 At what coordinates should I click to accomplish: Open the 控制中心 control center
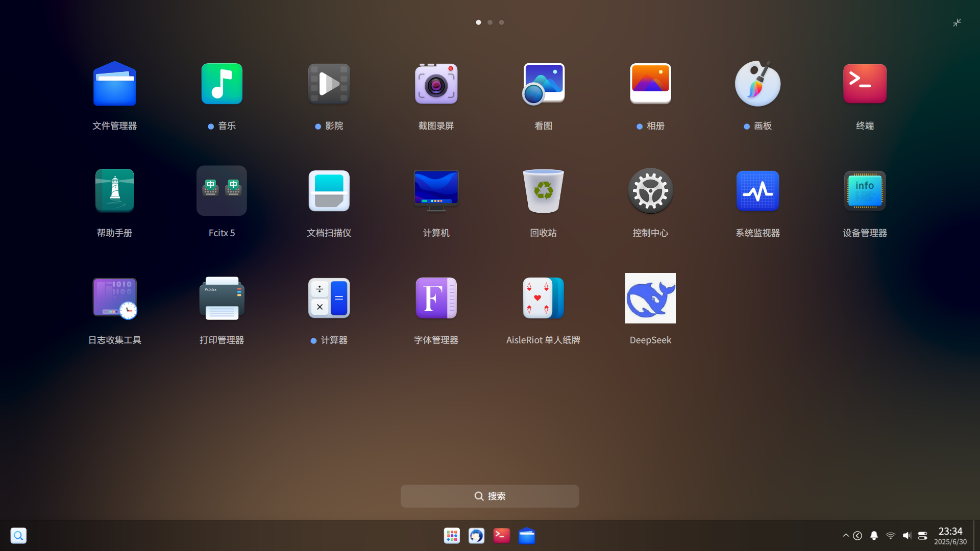click(650, 191)
